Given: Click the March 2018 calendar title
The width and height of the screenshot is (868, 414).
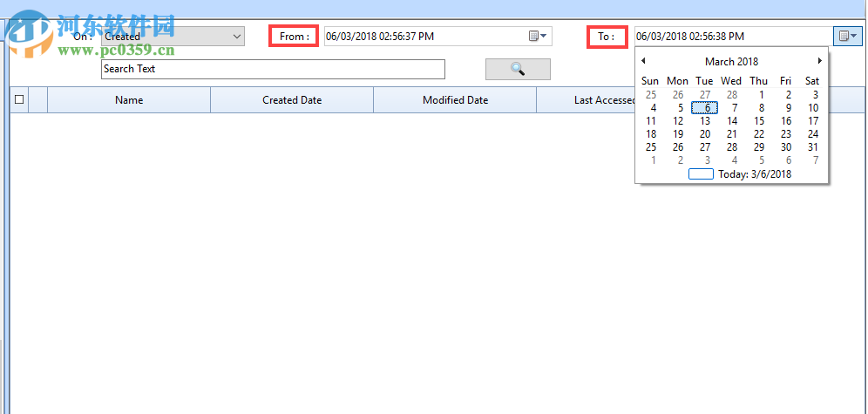Looking at the screenshot, I should [731, 61].
